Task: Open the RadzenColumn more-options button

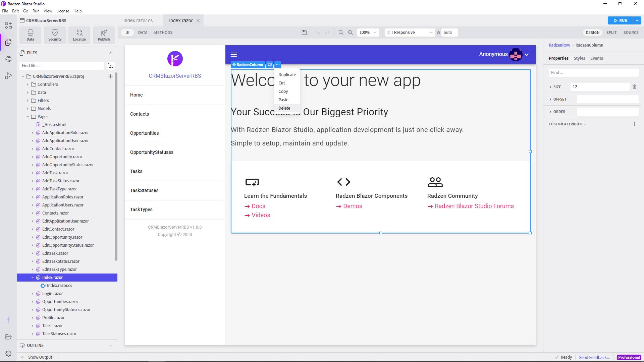Action: pyautogui.click(x=278, y=65)
